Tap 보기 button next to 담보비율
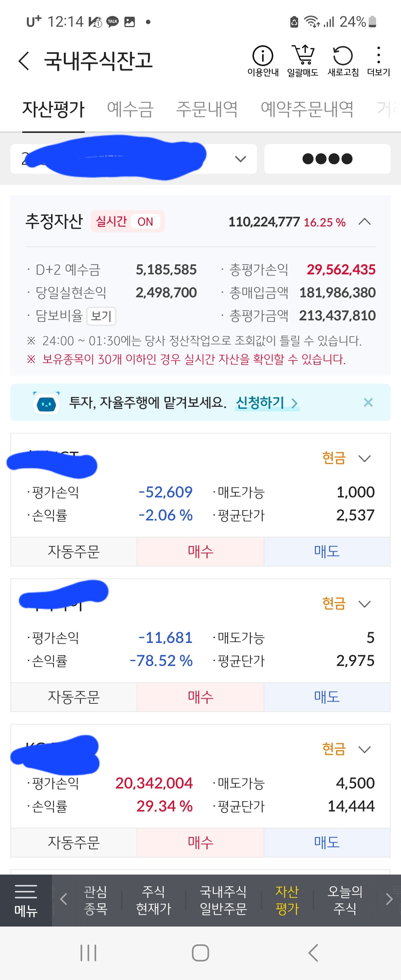The image size is (401, 980). point(101,316)
